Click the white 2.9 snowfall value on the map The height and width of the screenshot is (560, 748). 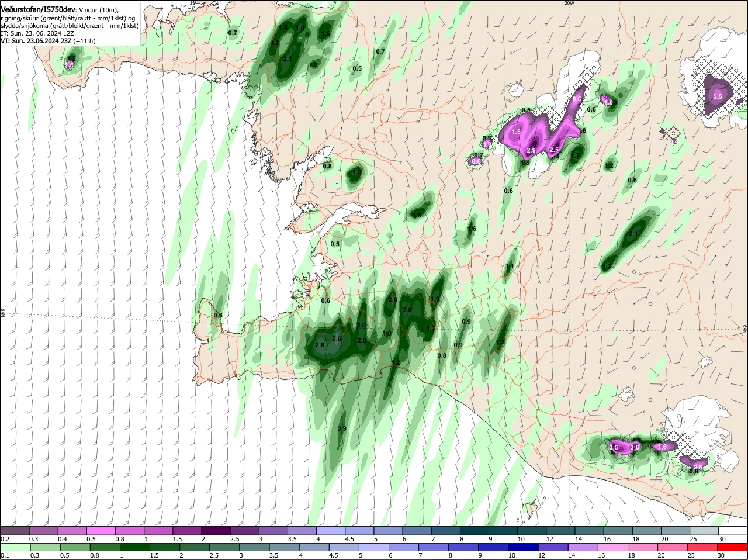(531, 151)
